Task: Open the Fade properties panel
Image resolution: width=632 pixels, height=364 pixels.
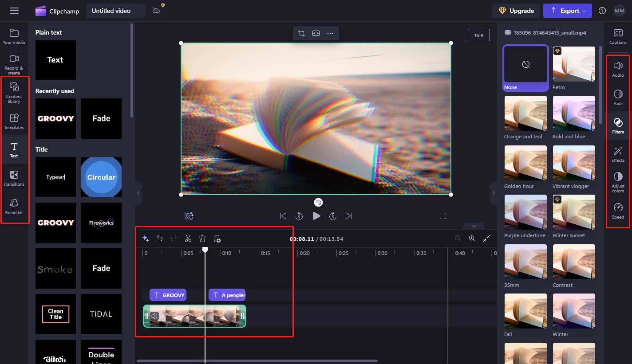Action: pos(618,98)
